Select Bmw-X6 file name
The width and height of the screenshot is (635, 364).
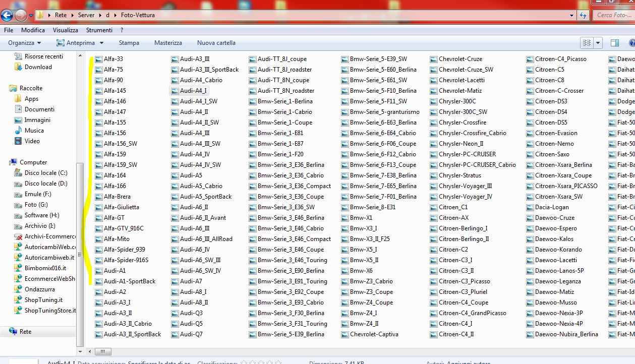tap(361, 271)
